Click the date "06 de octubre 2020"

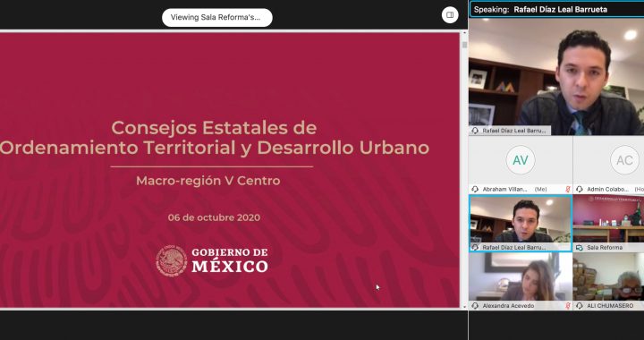[214, 217]
